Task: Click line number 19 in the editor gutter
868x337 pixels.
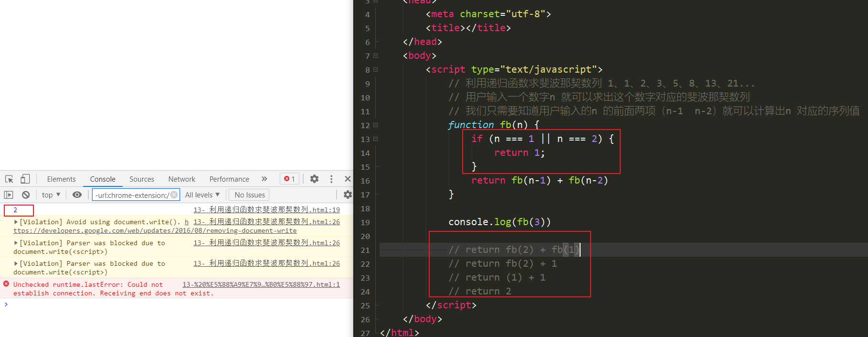Action: tap(365, 222)
